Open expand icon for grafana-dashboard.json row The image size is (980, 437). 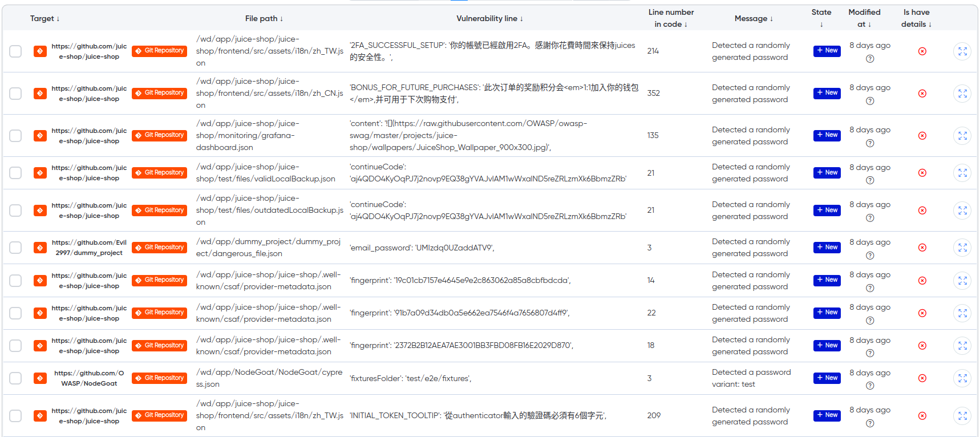pyautogui.click(x=962, y=136)
